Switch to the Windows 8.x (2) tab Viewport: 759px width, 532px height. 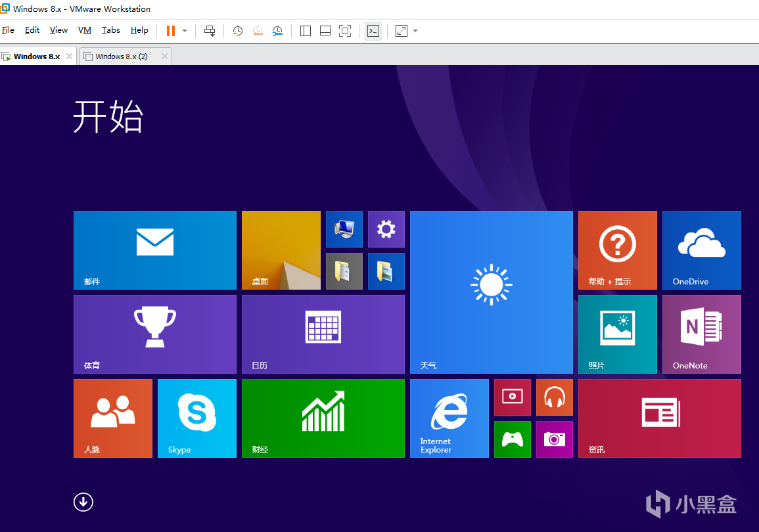[122, 56]
